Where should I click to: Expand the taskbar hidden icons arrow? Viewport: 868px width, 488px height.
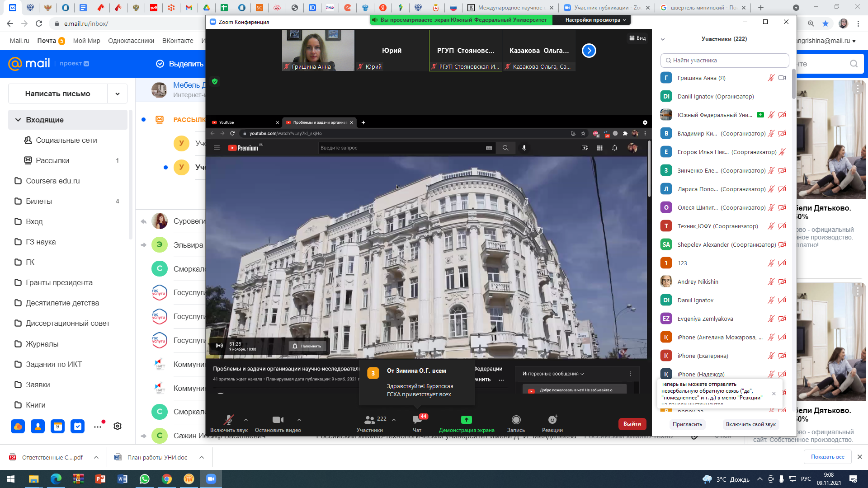tap(759, 479)
